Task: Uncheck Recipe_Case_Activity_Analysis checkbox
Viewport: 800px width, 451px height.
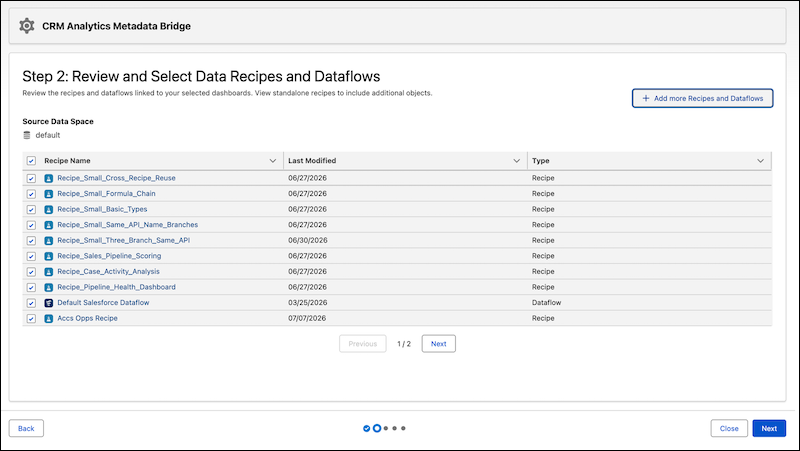Action: pyautogui.click(x=31, y=272)
